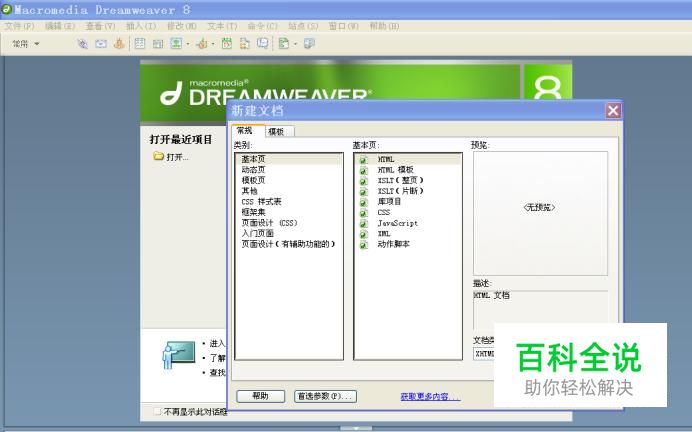Click the Email Link insert icon
Viewport: 692px width, 432px height.
[101, 43]
